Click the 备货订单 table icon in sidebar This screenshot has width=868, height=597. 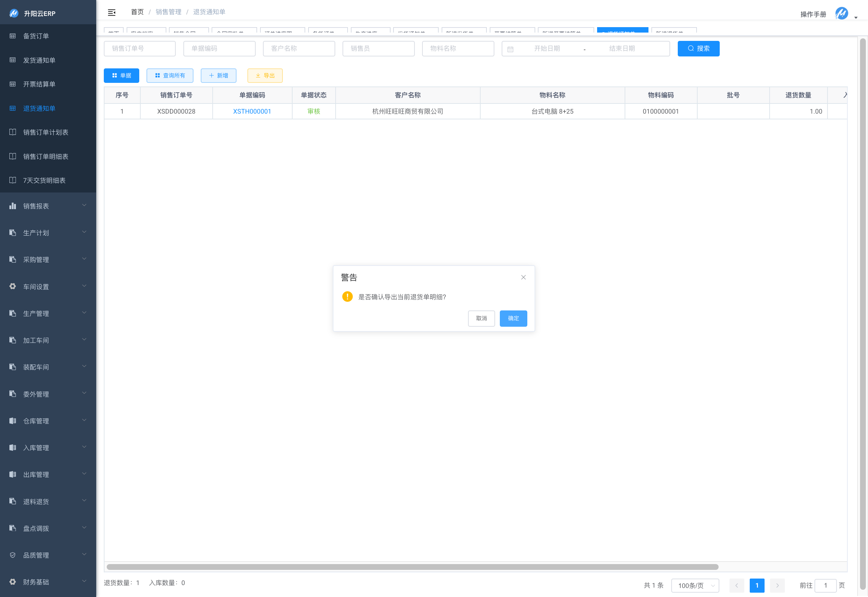click(13, 36)
